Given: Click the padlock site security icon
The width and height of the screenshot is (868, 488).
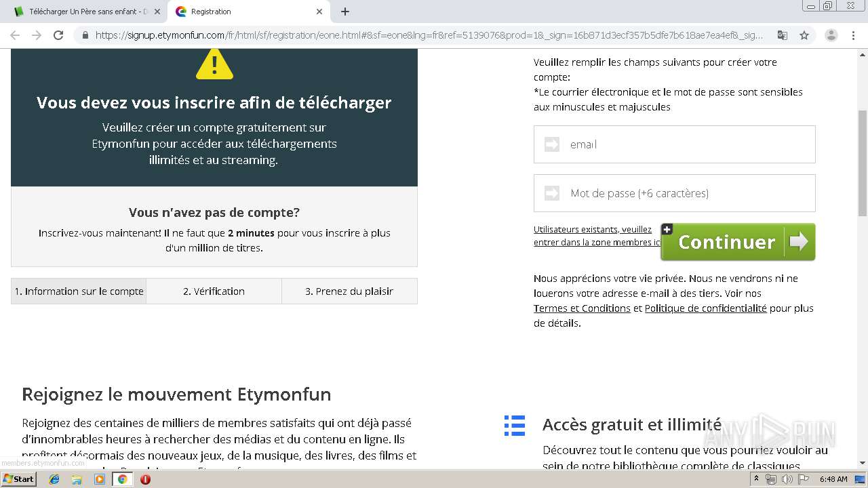Looking at the screenshot, I should pyautogui.click(x=85, y=35).
